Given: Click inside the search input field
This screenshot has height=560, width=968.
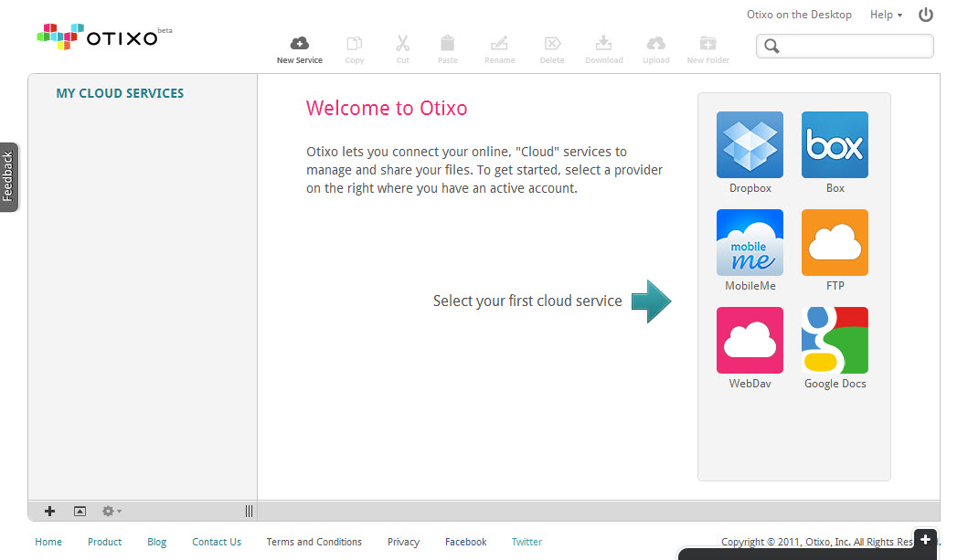Looking at the screenshot, I should click(845, 47).
